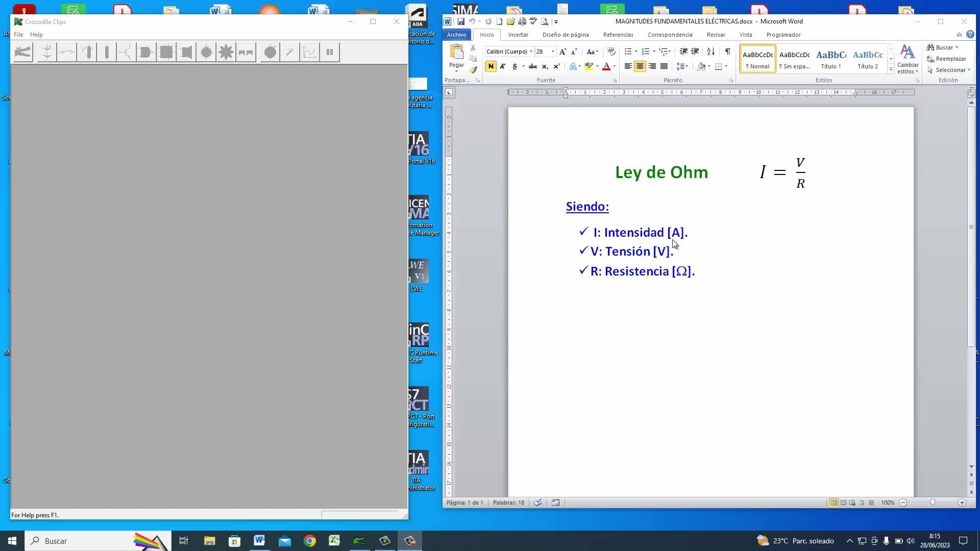Open the logic gates component palette
Viewport: 980px width, 551px height.
[146, 52]
